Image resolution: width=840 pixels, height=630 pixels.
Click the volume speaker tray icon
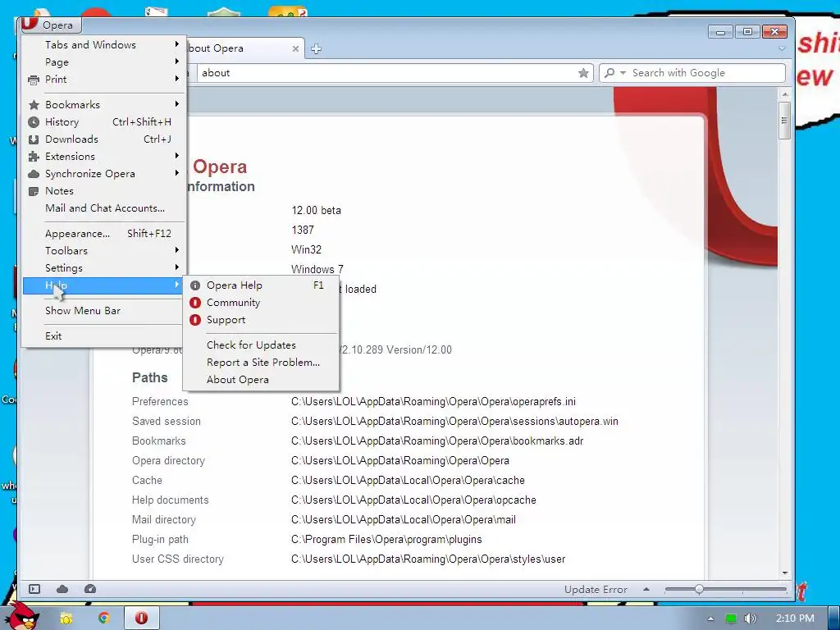(x=751, y=619)
